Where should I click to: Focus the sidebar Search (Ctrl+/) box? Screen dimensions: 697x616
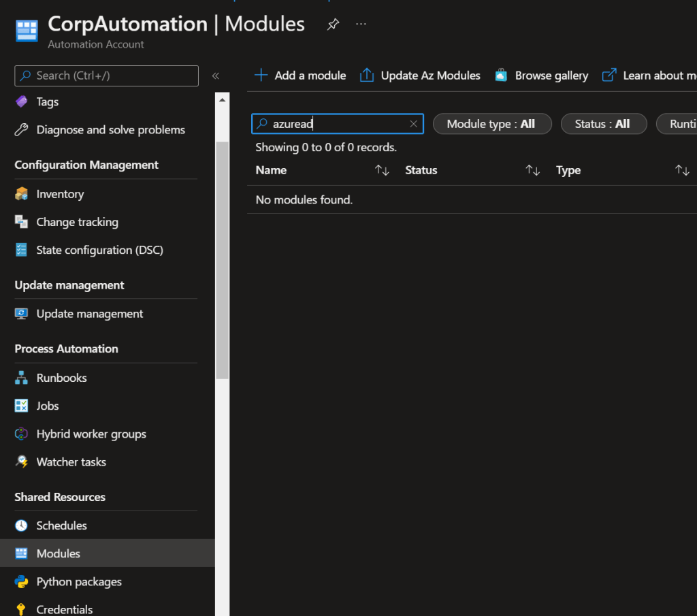click(x=106, y=76)
